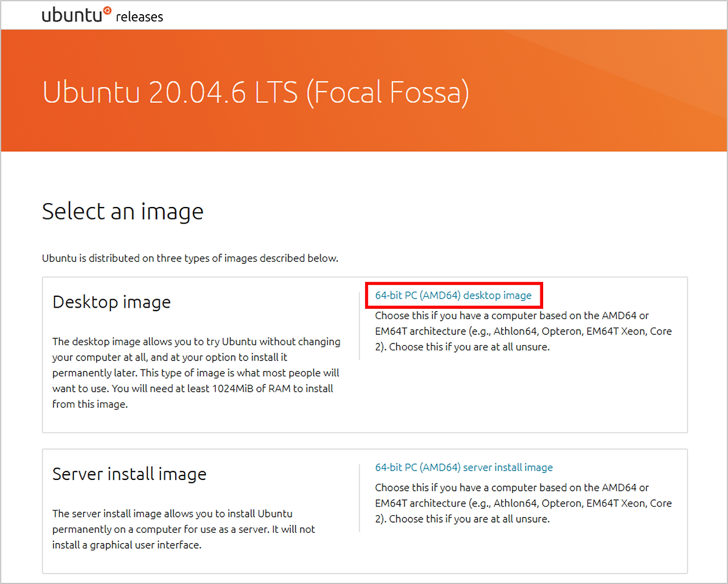Click the Desktop image section title

(111, 302)
